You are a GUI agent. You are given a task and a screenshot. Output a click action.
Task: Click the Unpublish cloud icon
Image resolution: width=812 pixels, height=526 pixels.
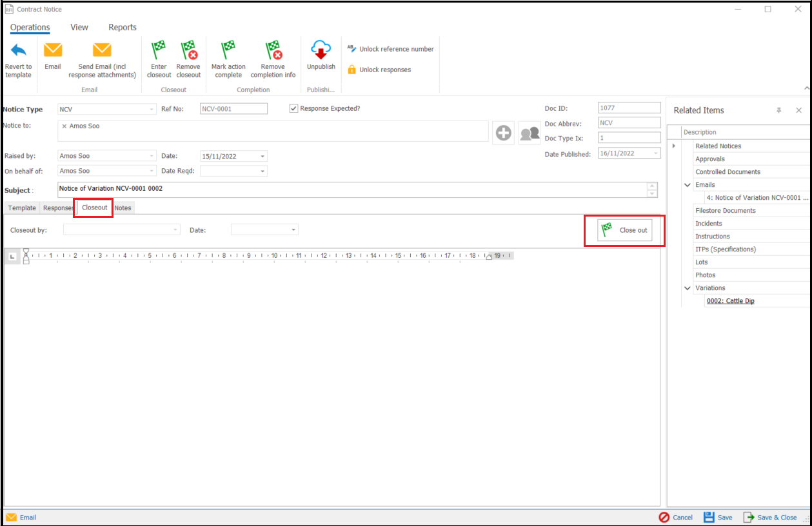321,50
